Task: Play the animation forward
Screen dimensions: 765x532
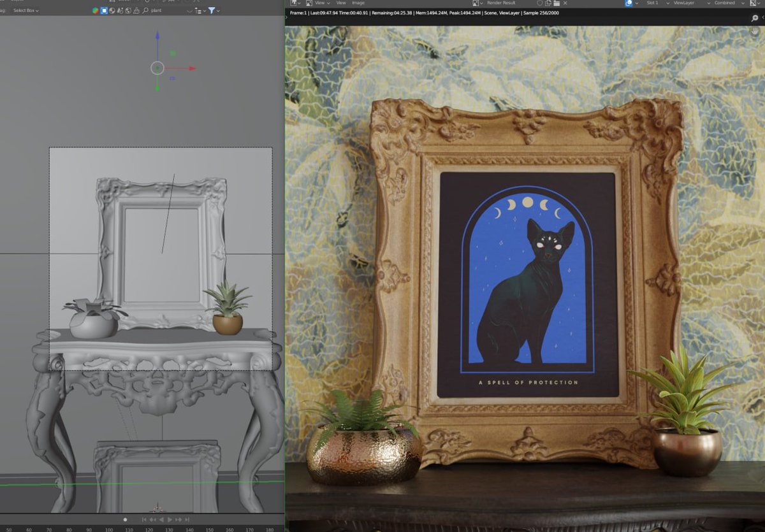Action: pos(170,520)
